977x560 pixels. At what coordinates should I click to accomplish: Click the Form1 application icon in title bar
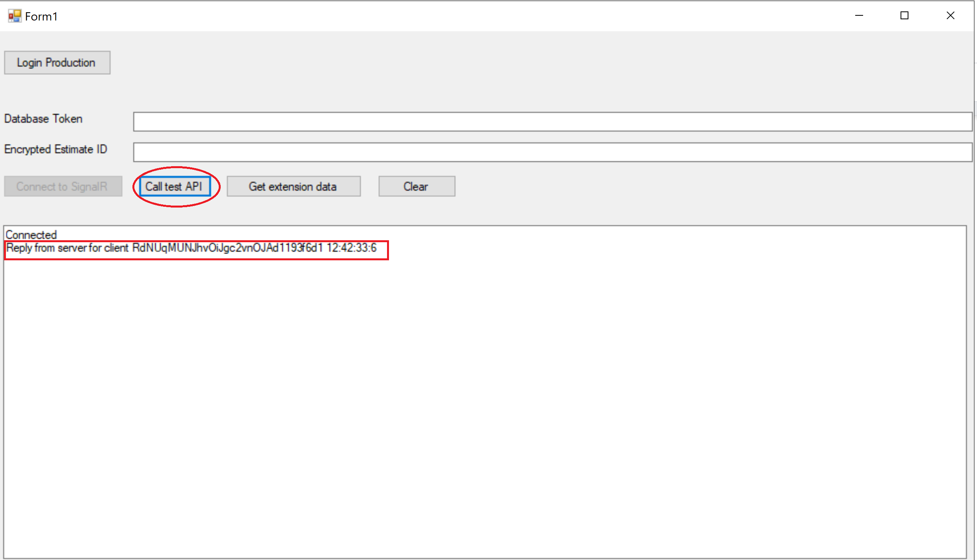(14, 16)
